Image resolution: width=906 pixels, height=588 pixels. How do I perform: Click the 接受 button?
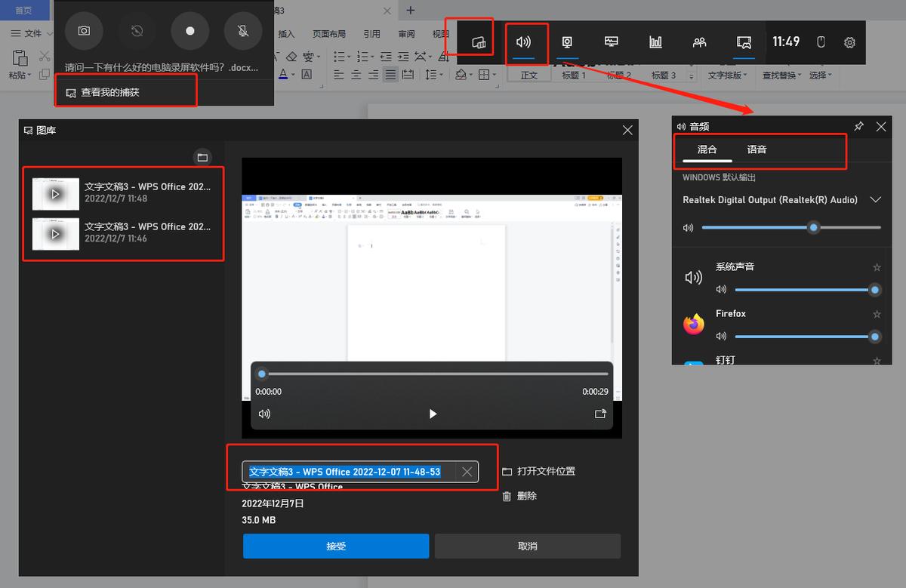click(x=336, y=546)
